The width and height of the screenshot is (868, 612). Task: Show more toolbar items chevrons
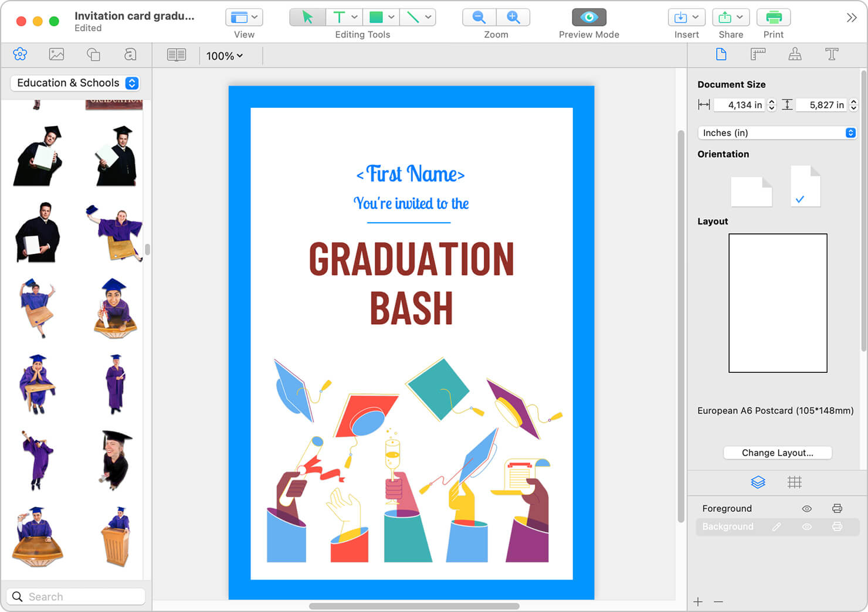[x=852, y=18]
